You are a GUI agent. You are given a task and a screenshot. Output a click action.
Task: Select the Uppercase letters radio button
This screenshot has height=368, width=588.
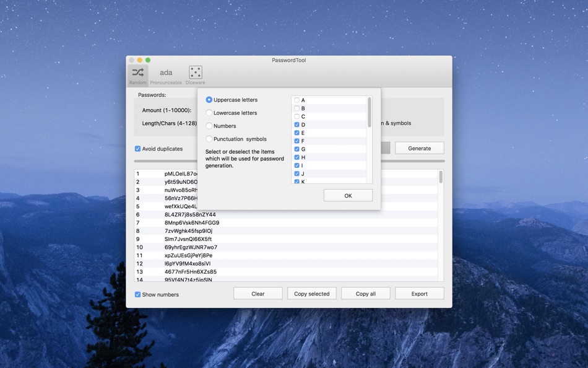tap(209, 100)
